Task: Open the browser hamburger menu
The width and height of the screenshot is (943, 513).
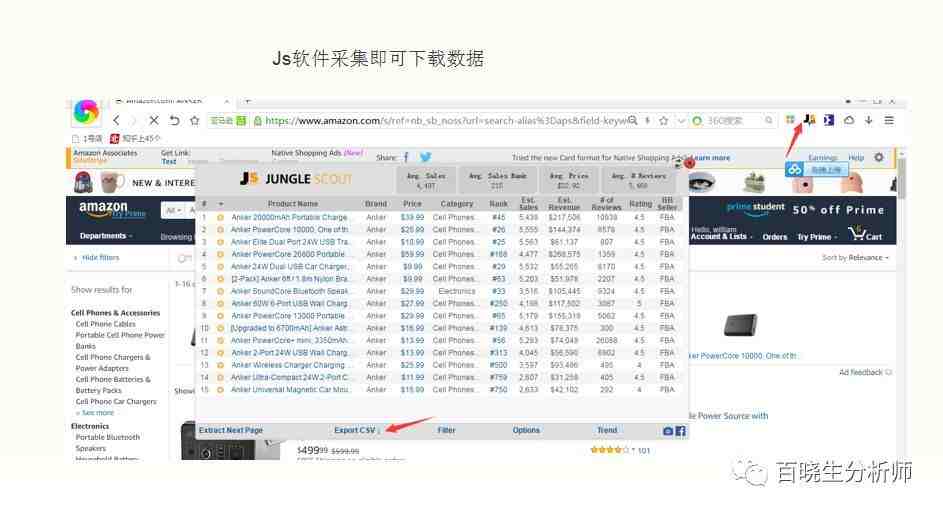Action: (889, 120)
